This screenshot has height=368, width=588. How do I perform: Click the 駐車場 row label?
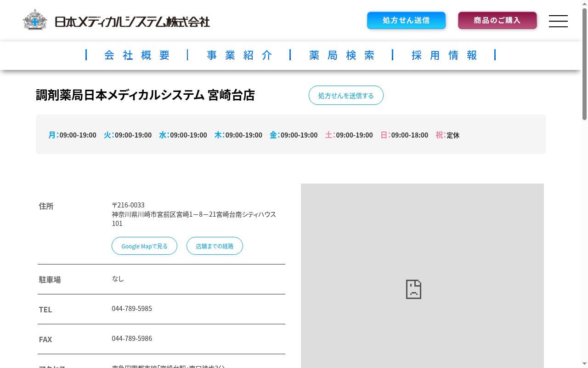coord(50,280)
